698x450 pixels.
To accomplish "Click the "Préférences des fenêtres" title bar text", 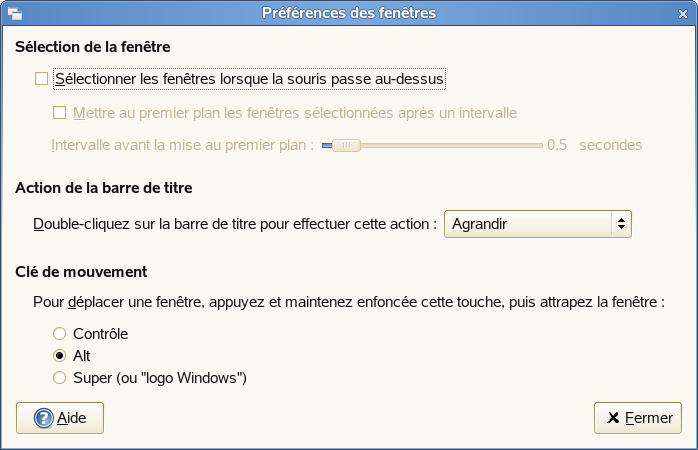I will click(348, 12).
